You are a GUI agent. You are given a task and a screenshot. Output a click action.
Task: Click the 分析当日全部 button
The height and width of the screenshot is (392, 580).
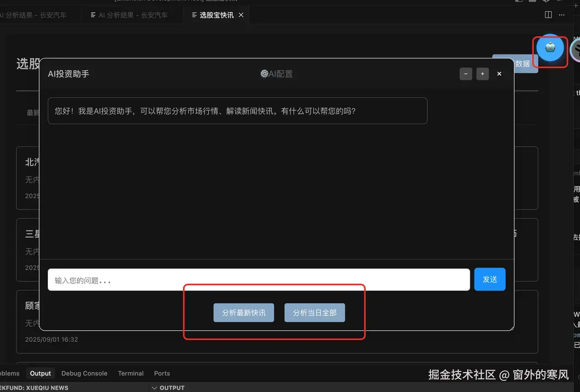(x=314, y=312)
